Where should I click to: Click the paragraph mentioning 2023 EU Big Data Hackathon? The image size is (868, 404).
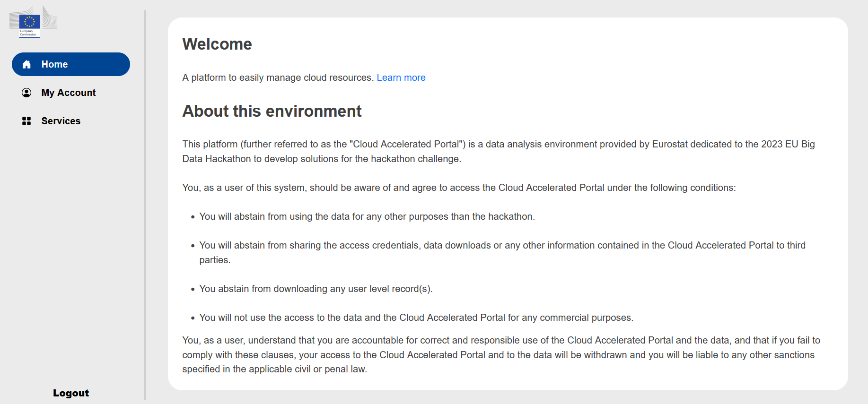(499, 151)
